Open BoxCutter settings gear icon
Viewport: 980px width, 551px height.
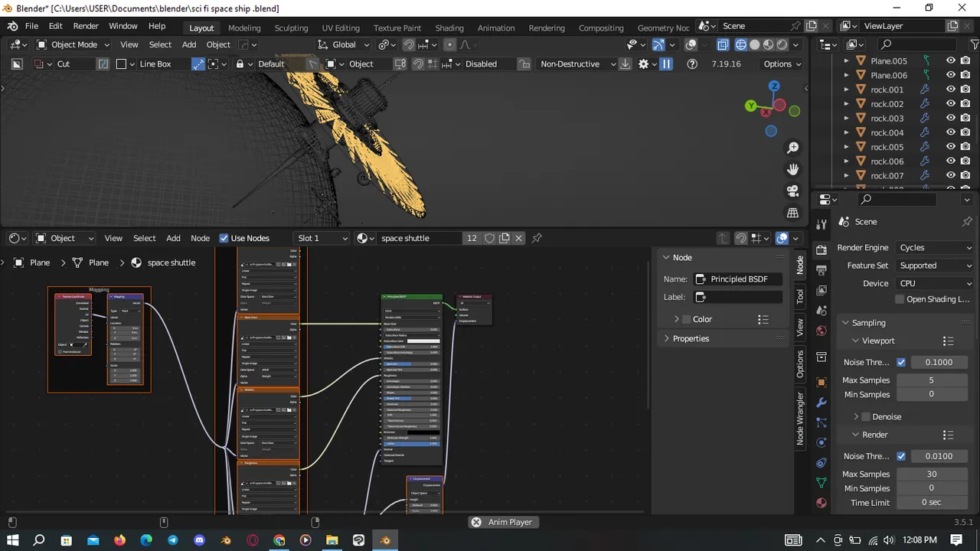point(643,64)
